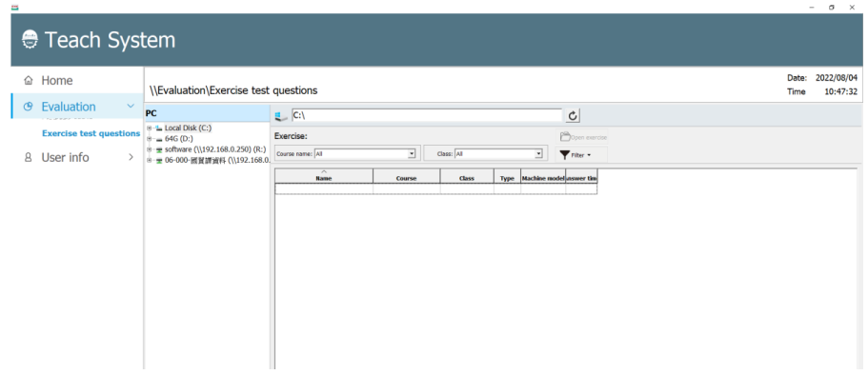Select 64G (D:) drive in tree
The width and height of the screenshot is (868, 375).
pos(178,138)
